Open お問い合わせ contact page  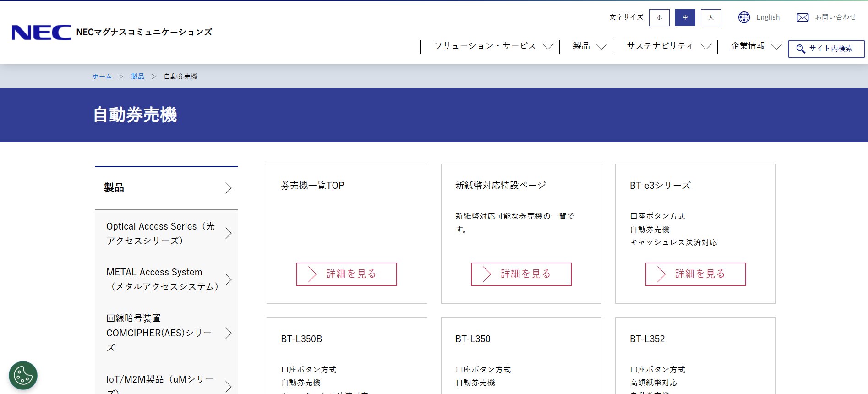(x=835, y=17)
